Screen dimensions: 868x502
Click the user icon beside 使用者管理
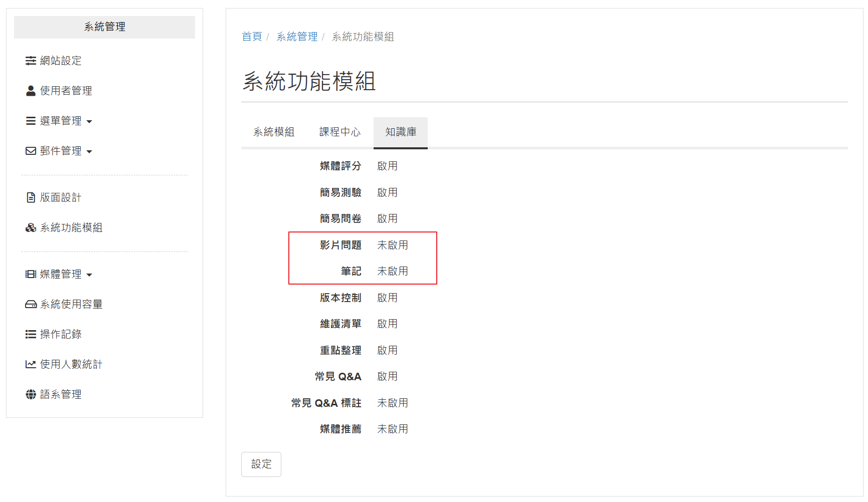[x=31, y=91]
